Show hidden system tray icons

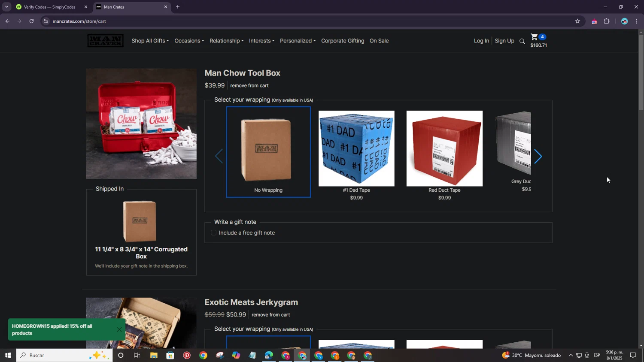click(x=571, y=355)
